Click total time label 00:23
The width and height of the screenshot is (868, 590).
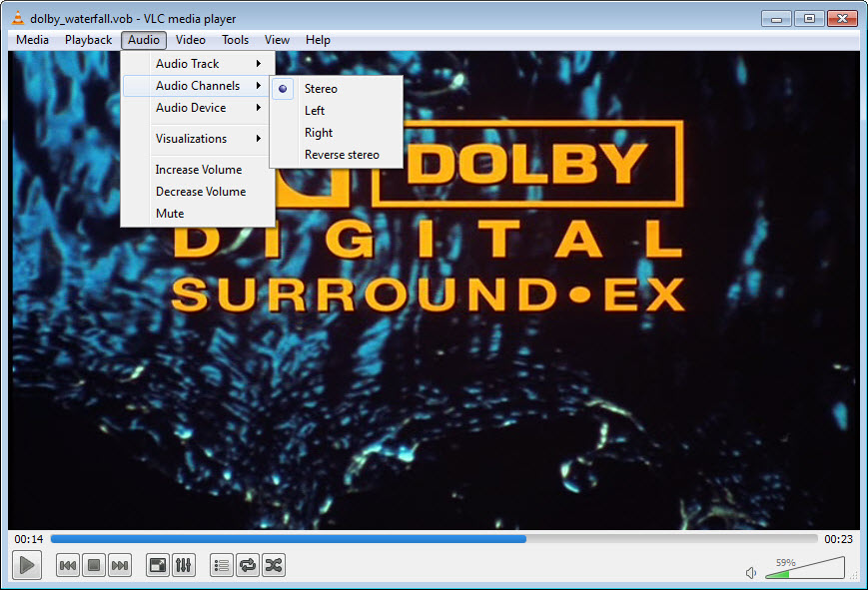click(838, 539)
